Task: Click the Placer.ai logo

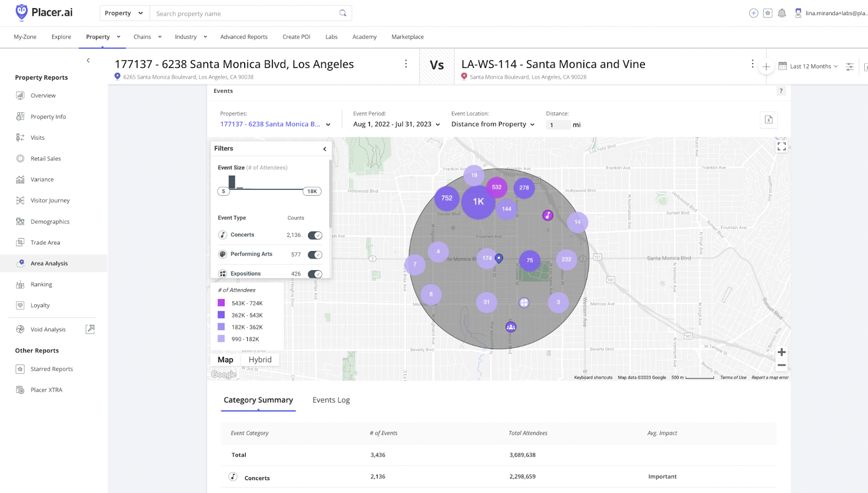Action: (44, 12)
